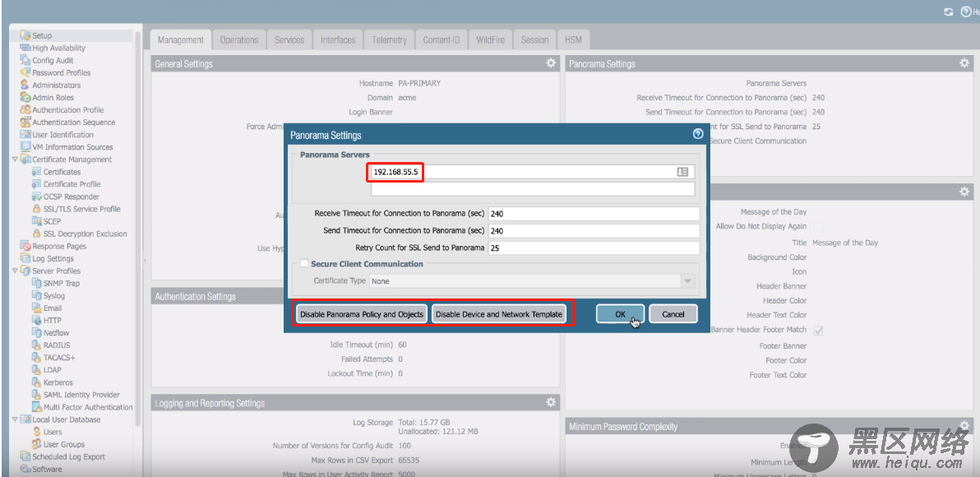
Task: Select the HSM tab
Action: tap(573, 40)
